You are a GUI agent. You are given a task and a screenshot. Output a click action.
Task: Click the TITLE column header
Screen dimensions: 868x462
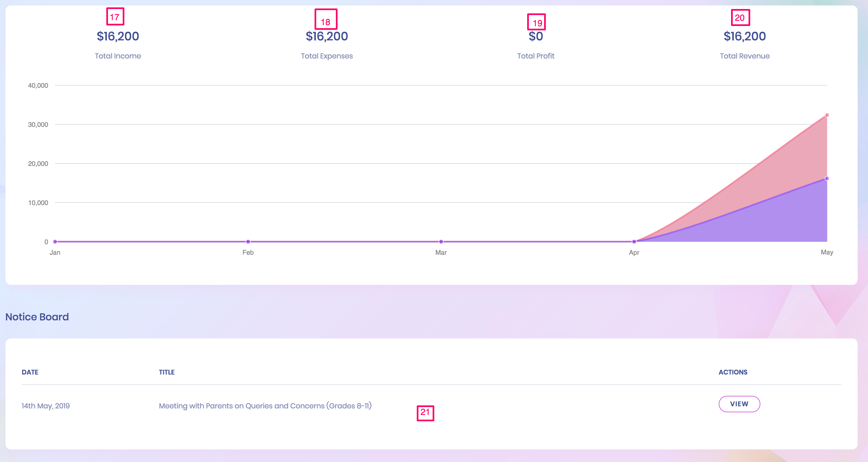(x=166, y=372)
